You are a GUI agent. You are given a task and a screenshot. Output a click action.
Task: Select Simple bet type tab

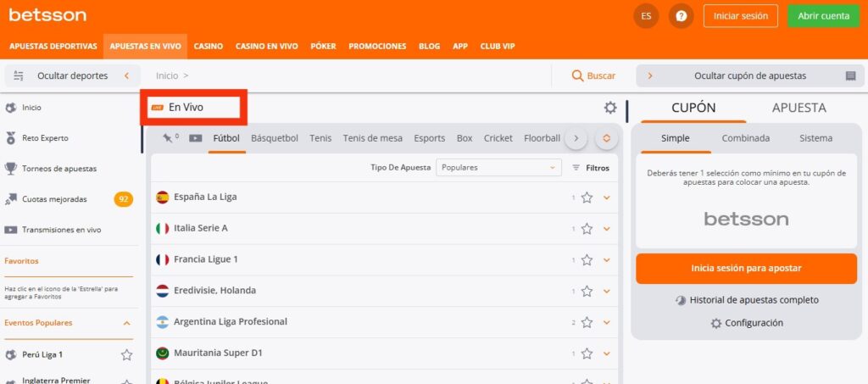(676, 138)
